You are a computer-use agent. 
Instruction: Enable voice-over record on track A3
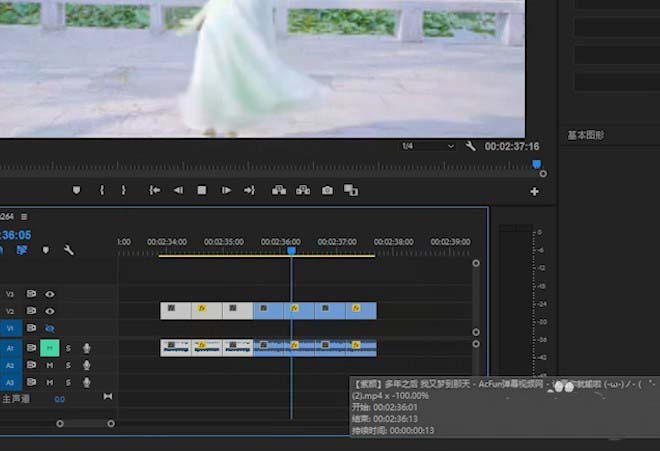coord(86,382)
